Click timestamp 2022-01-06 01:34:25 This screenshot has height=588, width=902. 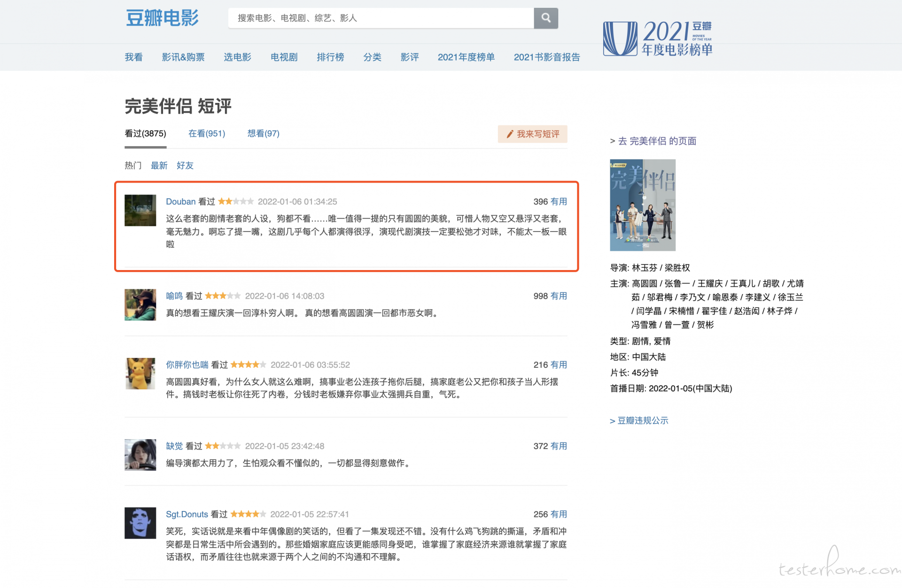pos(297,201)
